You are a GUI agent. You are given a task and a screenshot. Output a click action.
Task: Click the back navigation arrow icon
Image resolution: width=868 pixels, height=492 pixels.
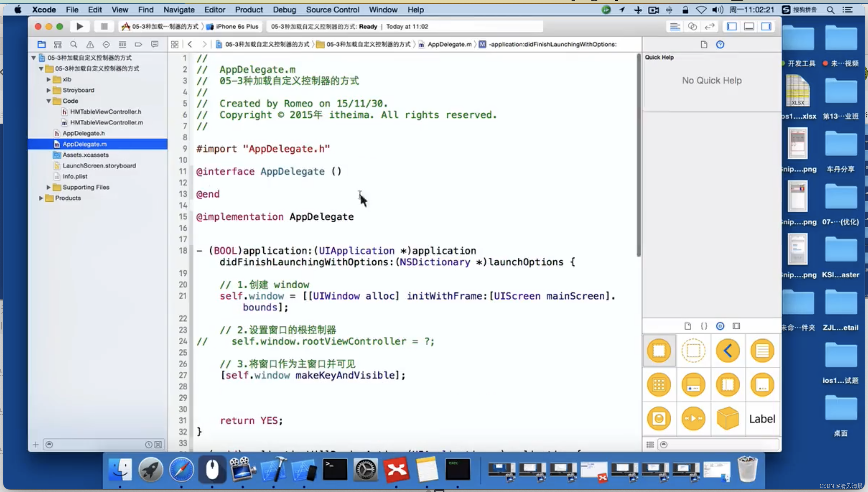coord(190,44)
